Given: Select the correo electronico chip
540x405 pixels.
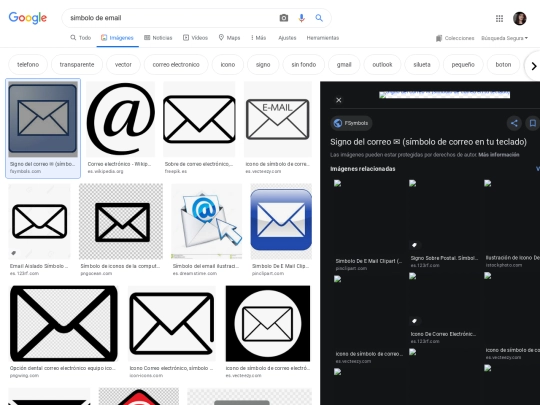Looking at the screenshot, I should (176, 65).
